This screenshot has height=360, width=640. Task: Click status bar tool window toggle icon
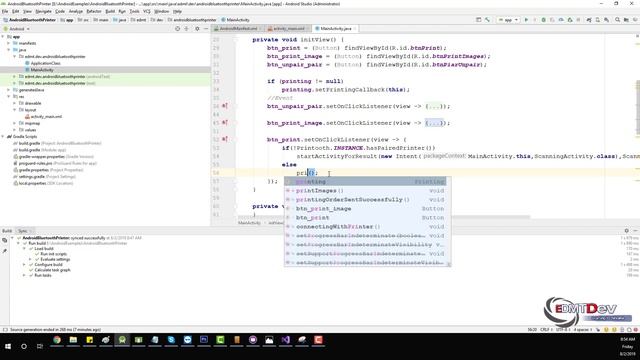4,329
